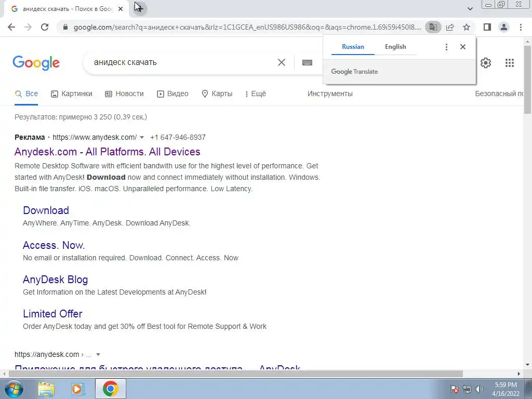Select English in Translate popup
This screenshot has width=532, height=399.
pyautogui.click(x=395, y=47)
